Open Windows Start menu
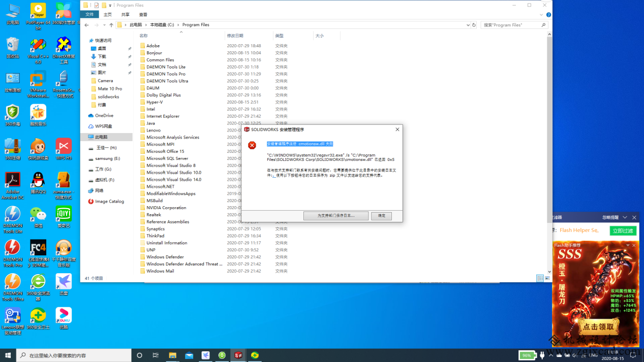 point(8,355)
